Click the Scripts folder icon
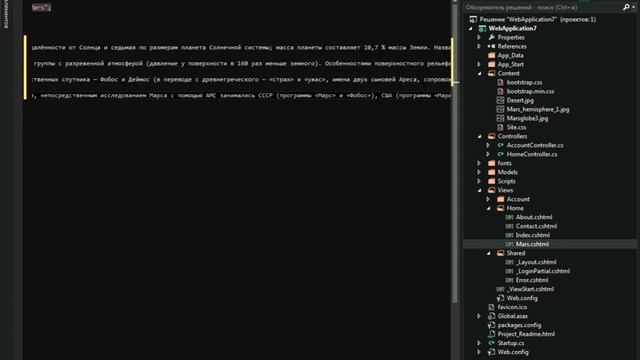 pyautogui.click(x=491, y=181)
